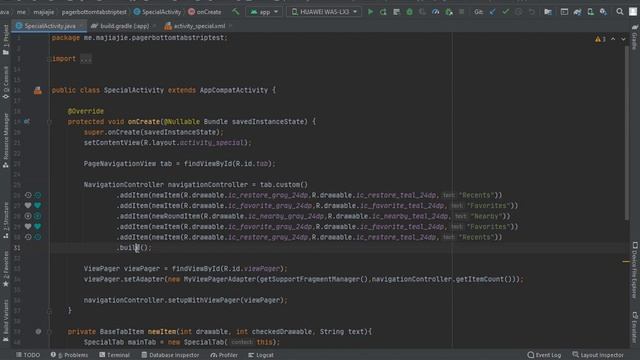Open the Build Variants side panel
Image resolution: width=640 pixels, height=360 pixels.
6,321
